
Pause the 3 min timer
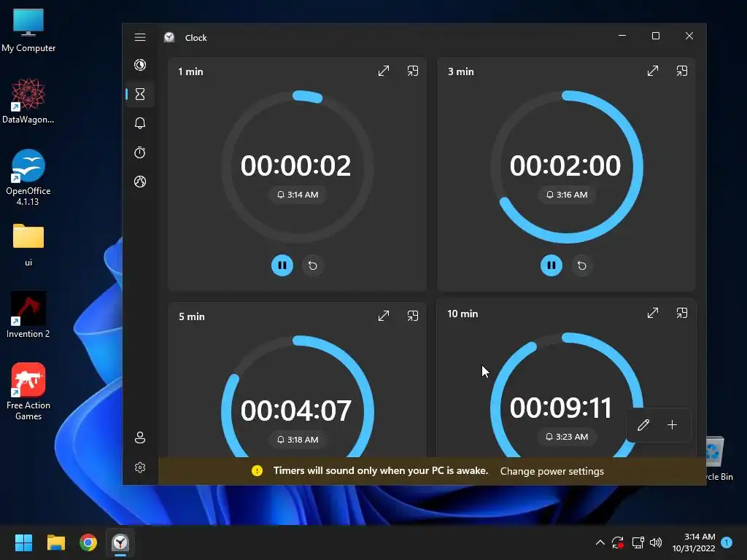coord(551,265)
